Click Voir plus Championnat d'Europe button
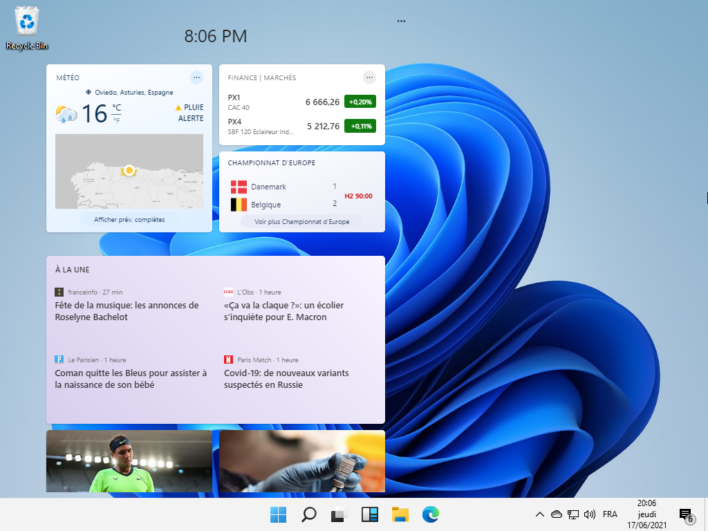Viewport: 708px width, 531px height. [302, 222]
